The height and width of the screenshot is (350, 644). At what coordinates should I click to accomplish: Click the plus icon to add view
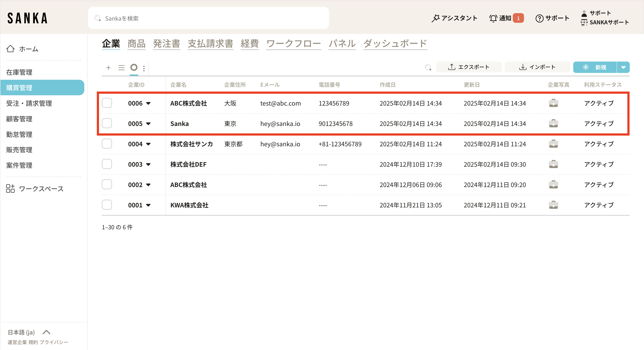[x=108, y=67]
